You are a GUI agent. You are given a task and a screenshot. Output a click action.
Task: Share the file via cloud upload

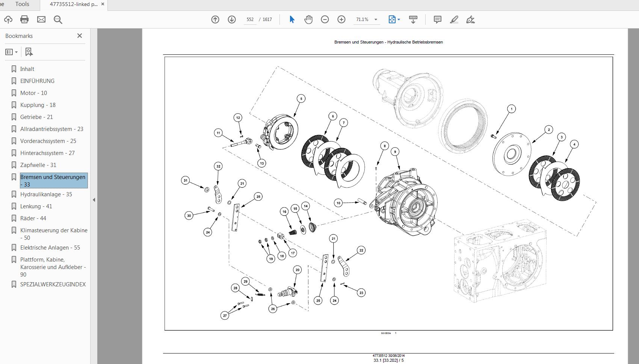pyautogui.click(x=8, y=20)
